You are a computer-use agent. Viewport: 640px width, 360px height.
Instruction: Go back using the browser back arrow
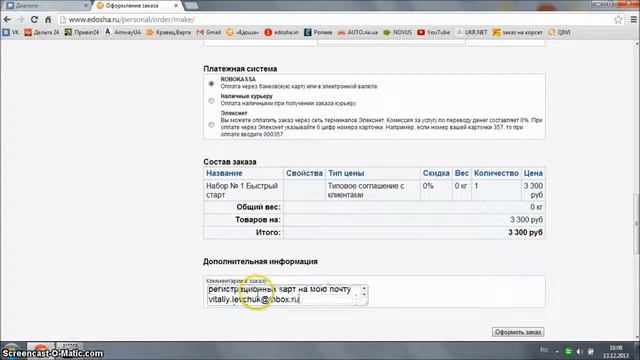point(7,19)
